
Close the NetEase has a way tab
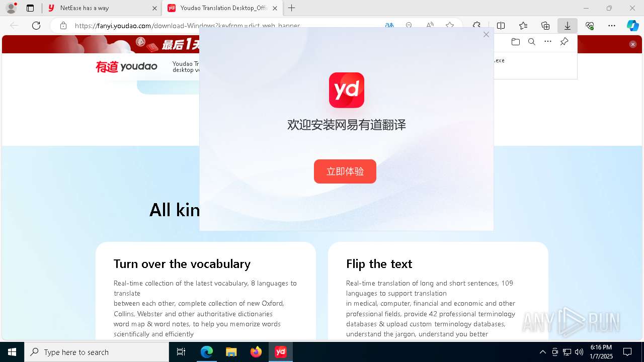154,8
